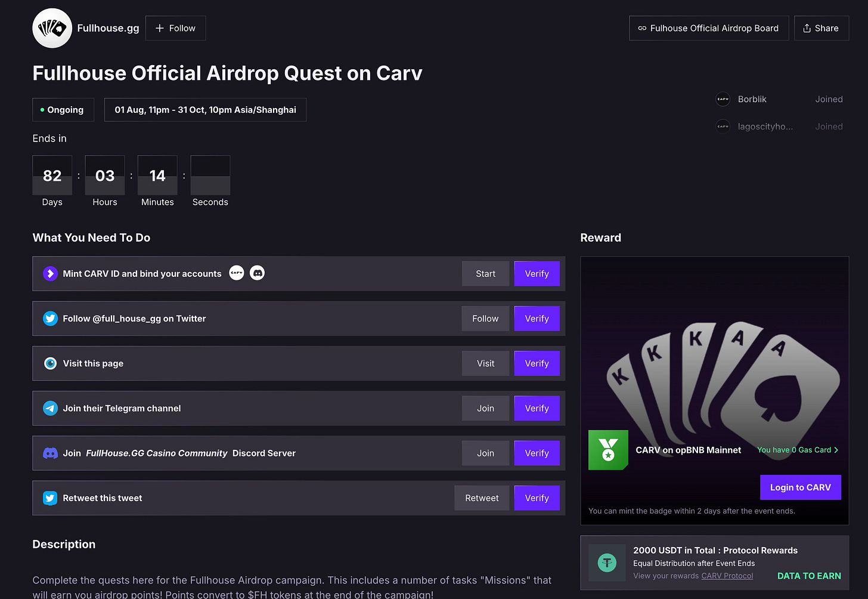Open the CARV Protocol rewards link

(727, 576)
